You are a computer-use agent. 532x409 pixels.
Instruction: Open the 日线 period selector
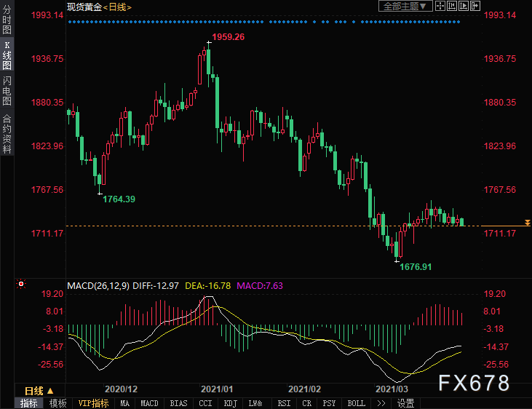pyautogui.click(x=39, y=391)
